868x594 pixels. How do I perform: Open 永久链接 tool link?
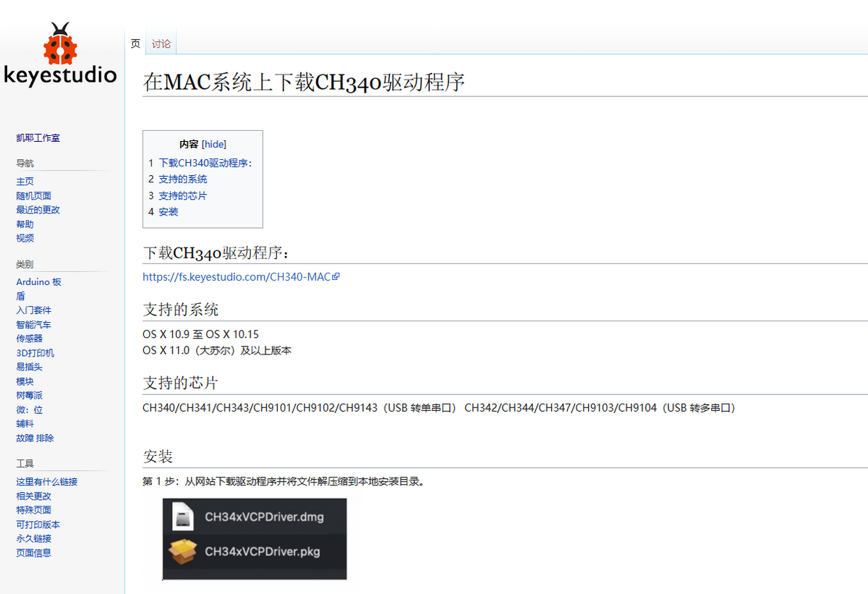click(34, 538)
